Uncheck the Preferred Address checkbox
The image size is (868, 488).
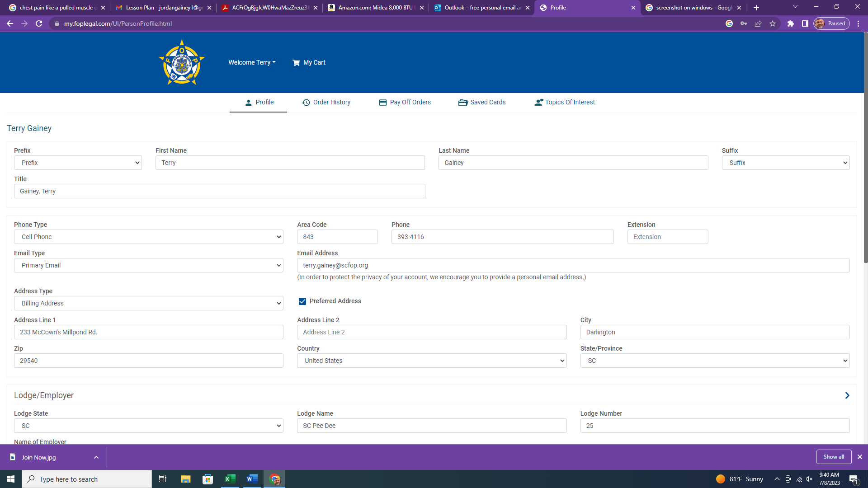pyautogui.click(x=302, y=301)
